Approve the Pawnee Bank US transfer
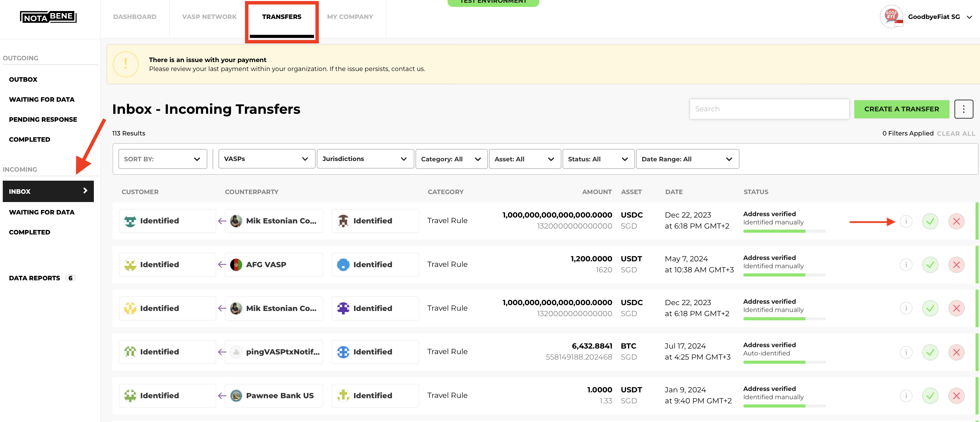Viewport: 980px width, 422px height. point(930,396)
